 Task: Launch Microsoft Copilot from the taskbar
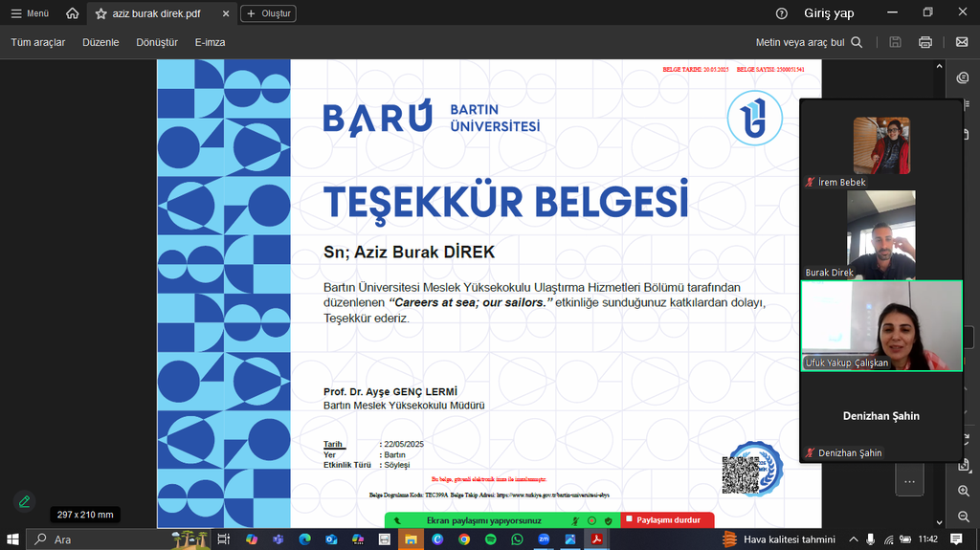[252, 539]
